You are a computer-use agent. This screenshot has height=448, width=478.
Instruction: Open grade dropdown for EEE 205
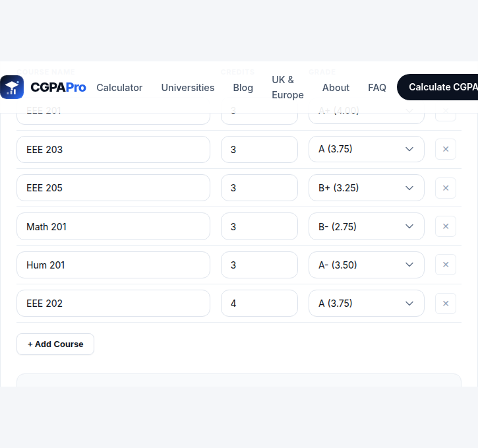coord(366,188)
